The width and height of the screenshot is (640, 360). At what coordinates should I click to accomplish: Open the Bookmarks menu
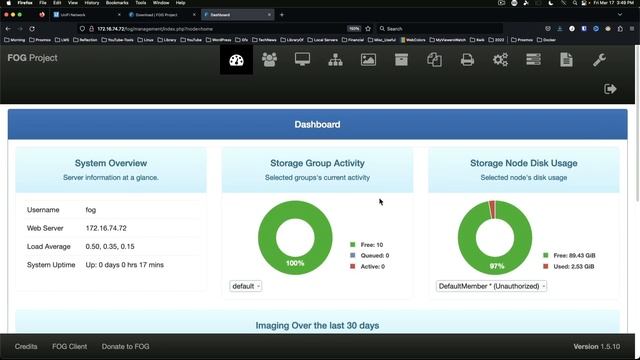(117, 3)
